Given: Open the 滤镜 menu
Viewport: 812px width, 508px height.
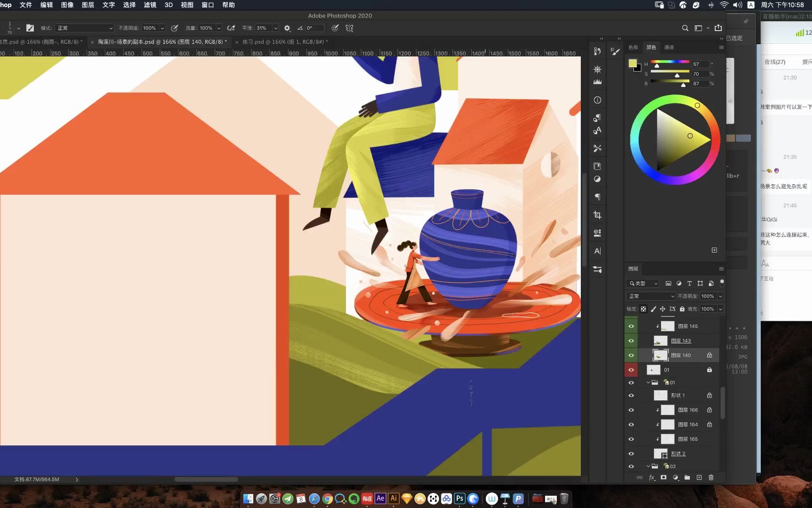Looking at the screenshot, I should (149, 5).
